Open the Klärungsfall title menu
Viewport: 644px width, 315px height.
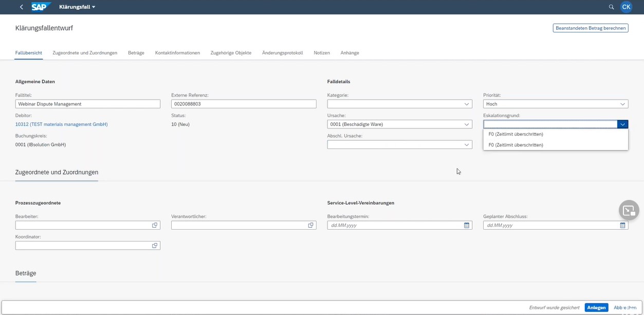tap(76, 7)
